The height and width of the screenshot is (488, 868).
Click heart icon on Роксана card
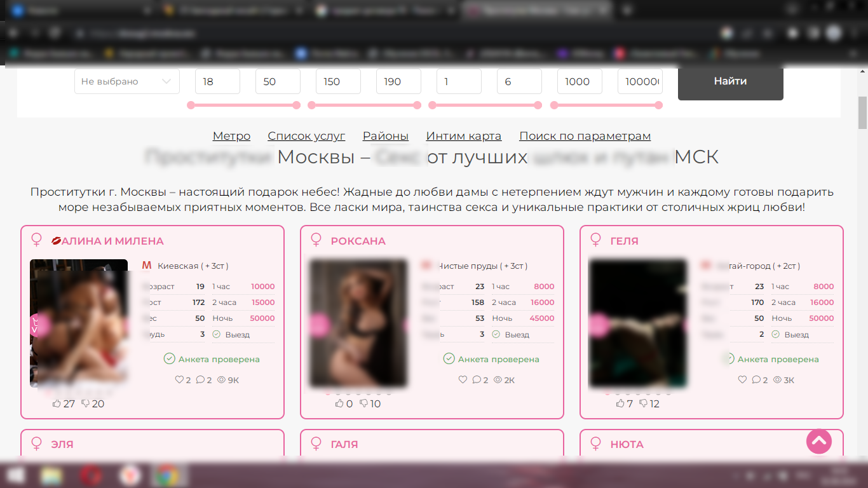(463, 380)
